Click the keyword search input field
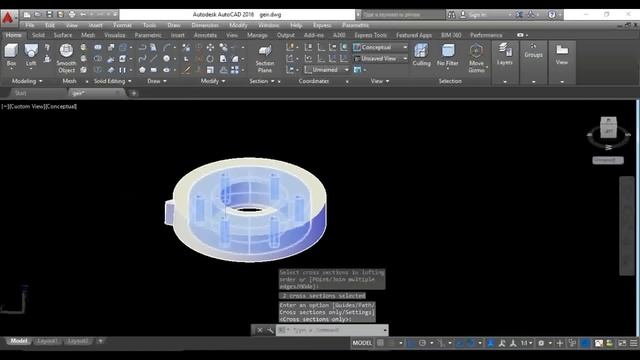The height and width of the screenshot is (360, 640). tap(402, 15)
